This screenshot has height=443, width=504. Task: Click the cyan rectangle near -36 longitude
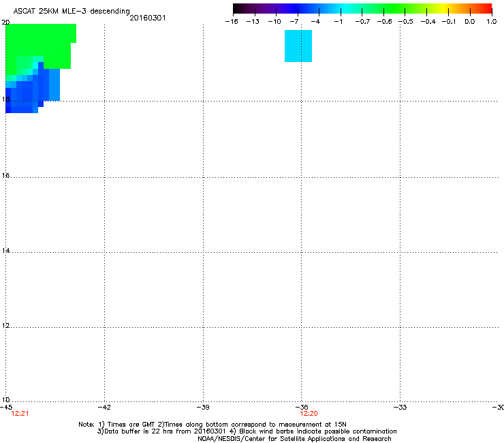298,46
